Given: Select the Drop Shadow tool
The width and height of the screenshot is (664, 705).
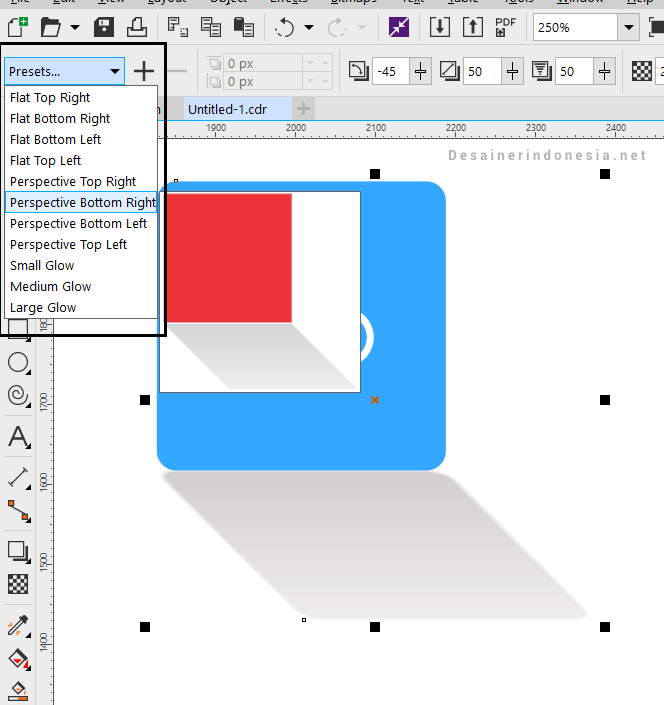Looking at the screenshot, I should (x=18, y=551).
